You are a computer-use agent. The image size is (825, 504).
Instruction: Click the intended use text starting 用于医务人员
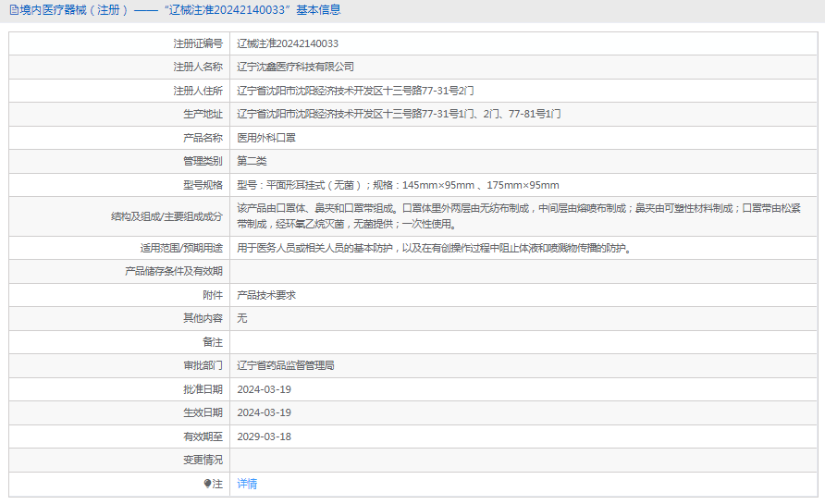[x=436, y=248]
